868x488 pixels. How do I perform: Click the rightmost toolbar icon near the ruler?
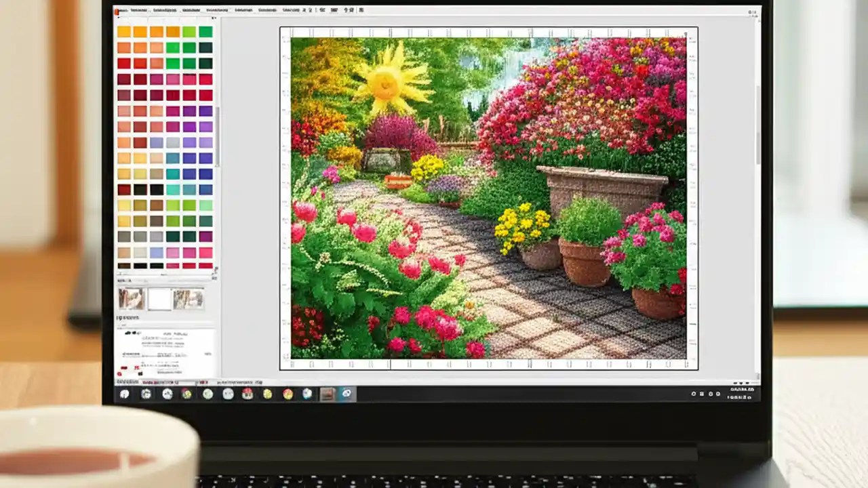point(361,10)
